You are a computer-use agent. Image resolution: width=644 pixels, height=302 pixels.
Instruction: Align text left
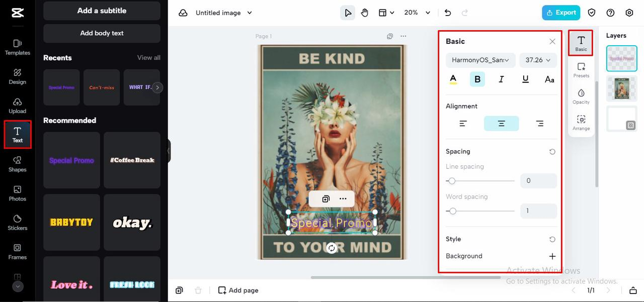[x=463, y=124]
